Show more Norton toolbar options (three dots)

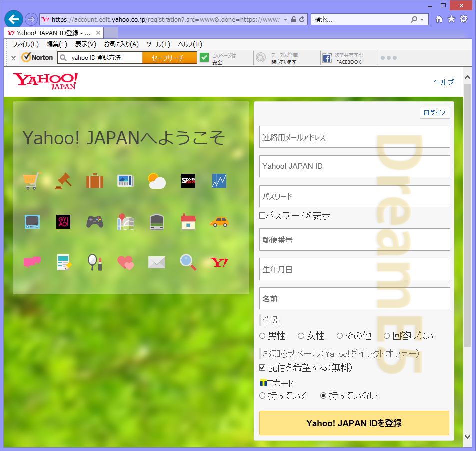(389, 58)
